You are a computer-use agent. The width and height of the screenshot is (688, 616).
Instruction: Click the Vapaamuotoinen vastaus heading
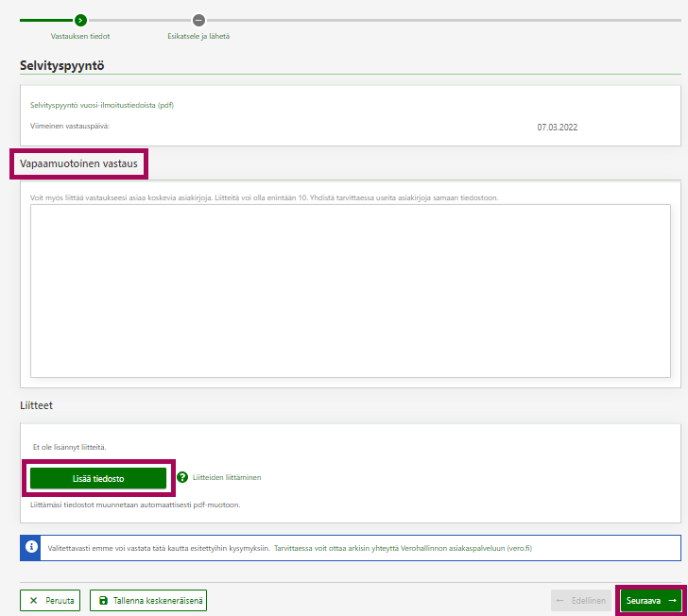[79, 164]
